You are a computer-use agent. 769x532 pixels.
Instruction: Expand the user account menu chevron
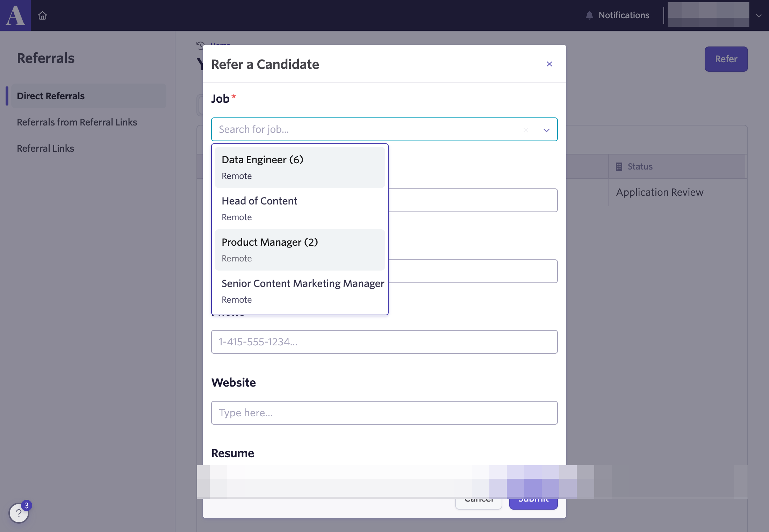759,16
